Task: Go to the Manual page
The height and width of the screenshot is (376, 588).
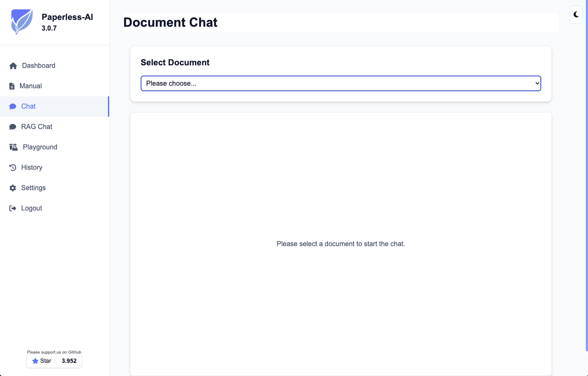Action: (54, 86)
